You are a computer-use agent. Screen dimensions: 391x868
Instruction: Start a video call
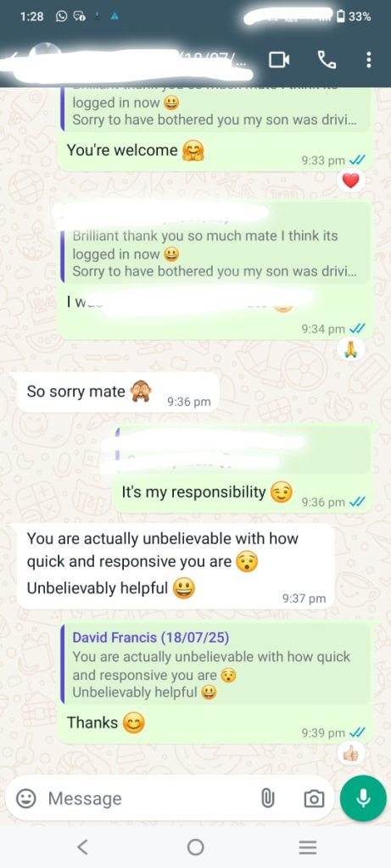pos(279,60)
